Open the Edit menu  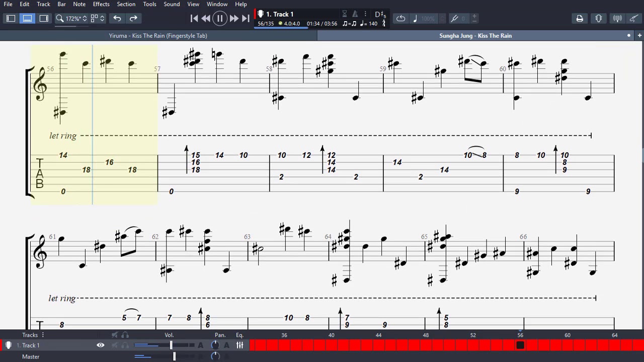[x=24, y=4]
